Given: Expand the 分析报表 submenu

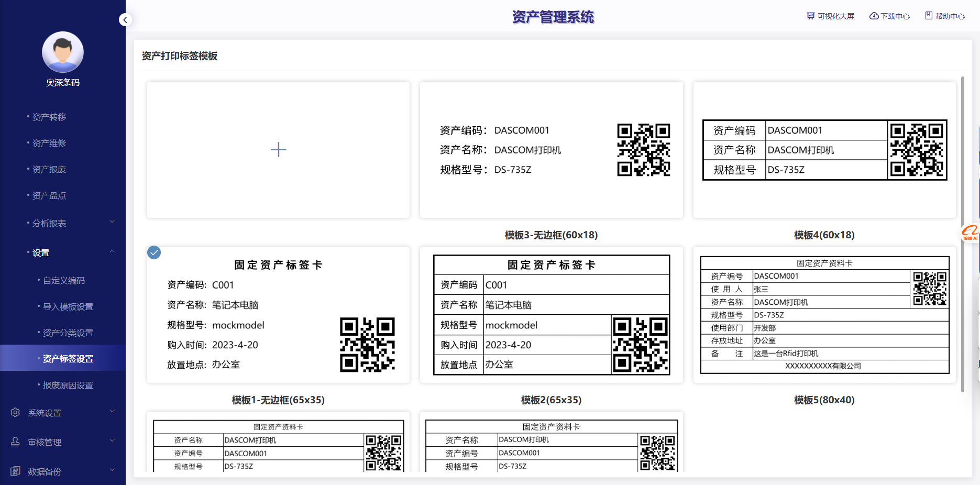Looking at the screenshot, I should (x=112, y=222).
